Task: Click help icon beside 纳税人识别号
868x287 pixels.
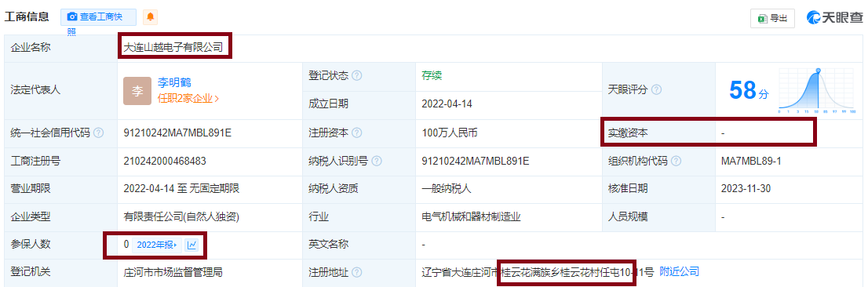Action: point(377,161)
